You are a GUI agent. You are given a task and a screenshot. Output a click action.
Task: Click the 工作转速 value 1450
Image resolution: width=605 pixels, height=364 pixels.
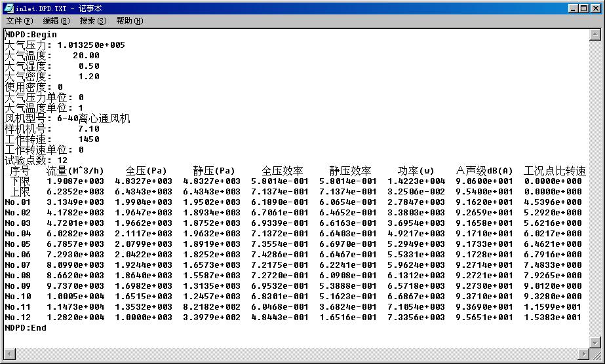coord(88,139)
